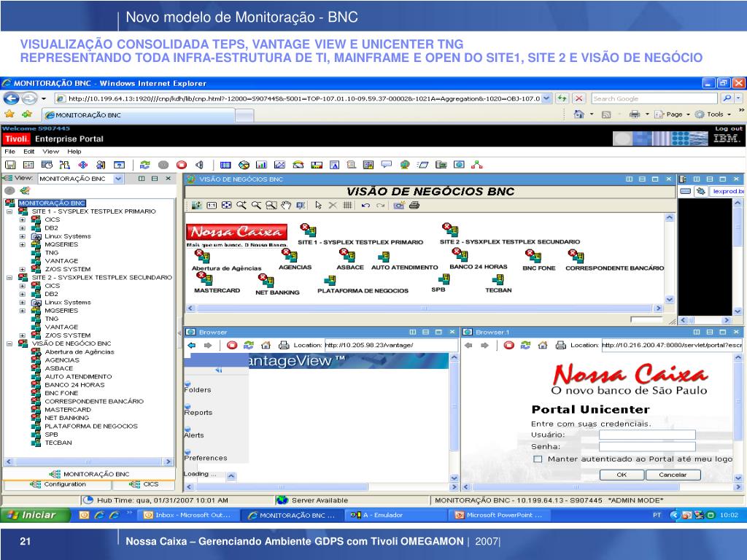The height and width of the screenshot is (560, 747).
Task: Open the Internet Explorer address bar dropdown
Action: [546, 98]
